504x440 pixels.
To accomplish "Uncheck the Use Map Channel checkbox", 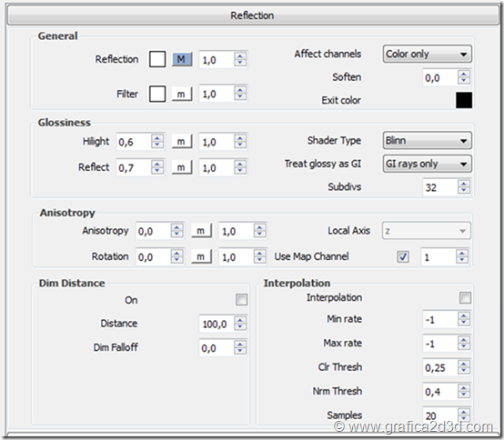I will (x=403, y=256).
